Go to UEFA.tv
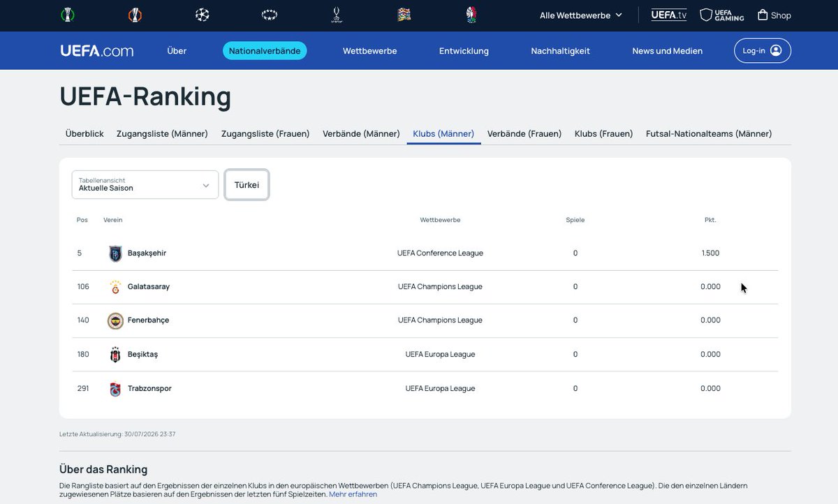 [669, 15]
